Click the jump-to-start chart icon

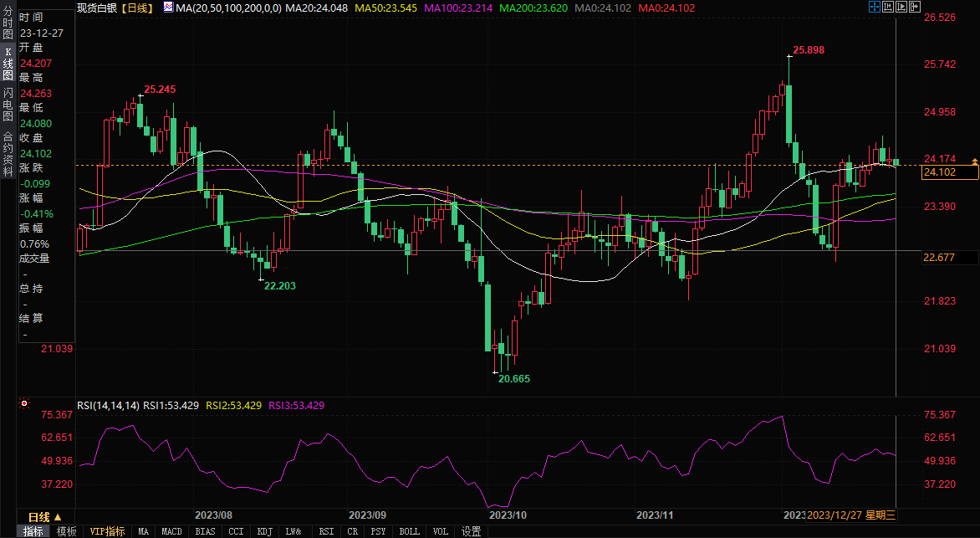[x=888, y=7]
